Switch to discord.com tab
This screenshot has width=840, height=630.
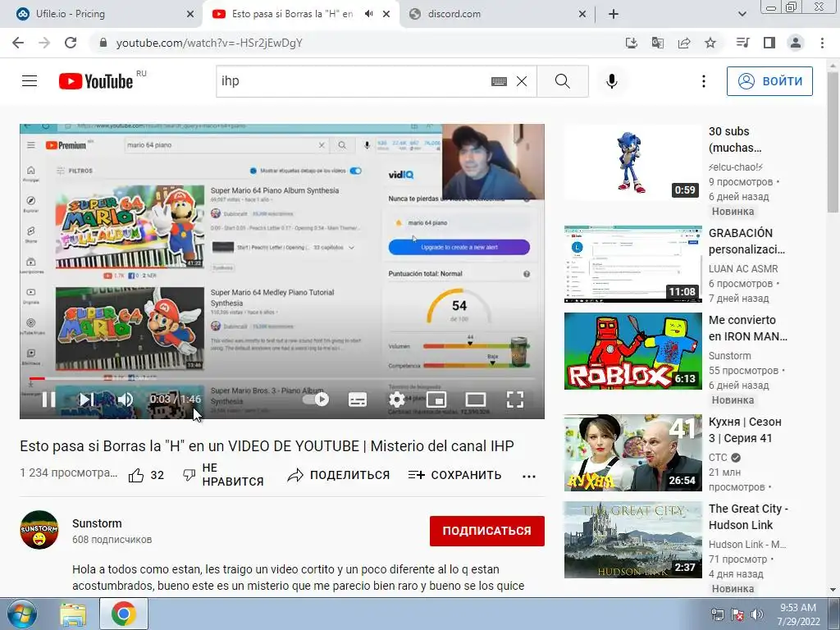497,14
